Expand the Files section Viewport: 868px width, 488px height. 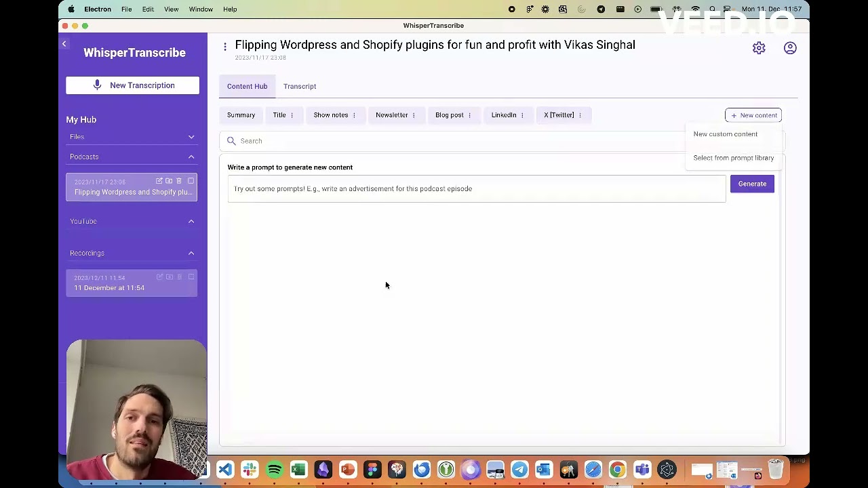(x=191, y=137)
